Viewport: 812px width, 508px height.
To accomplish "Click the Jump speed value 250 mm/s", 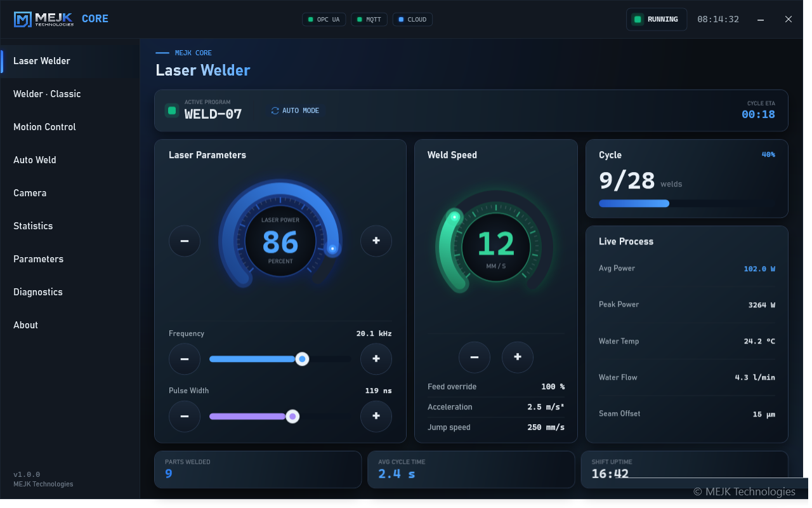I will (x=546, y=427).
